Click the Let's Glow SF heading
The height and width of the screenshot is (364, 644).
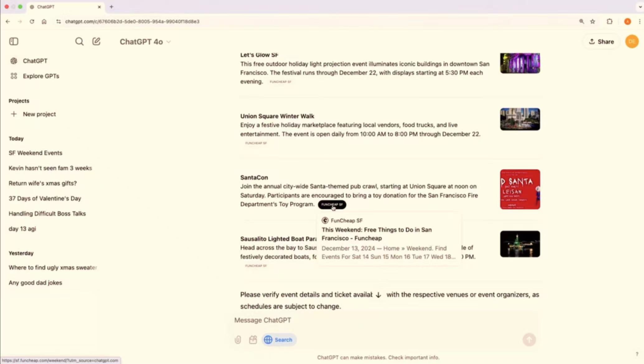click(x=259, y=55)
